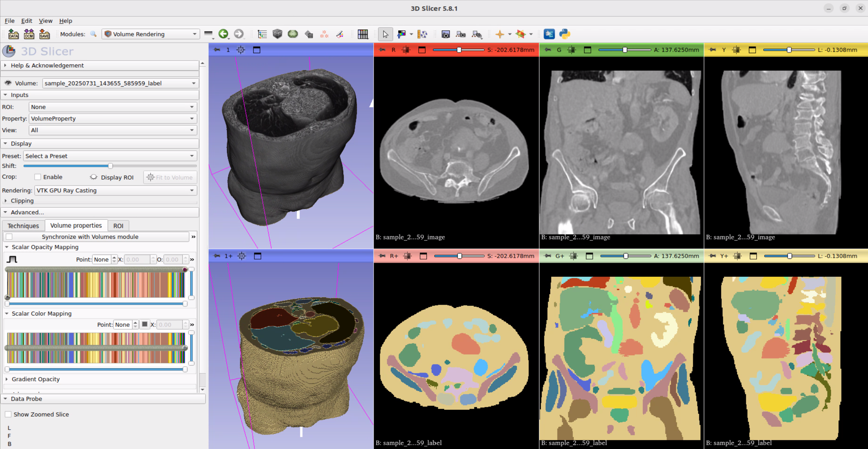Tick the Show Zoomed Slice checkbox
868x449 pixels.
pos(8,414)
